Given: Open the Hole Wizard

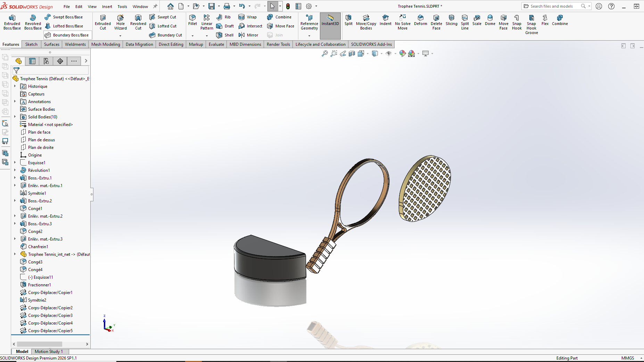Looking at the screenshot, I should 121,22.
